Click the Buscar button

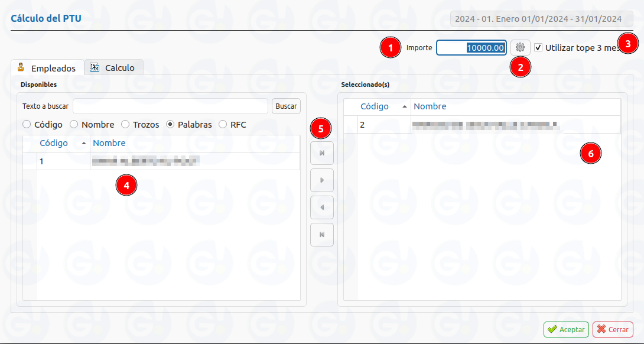pyautogui.click(x=287, y=106)
